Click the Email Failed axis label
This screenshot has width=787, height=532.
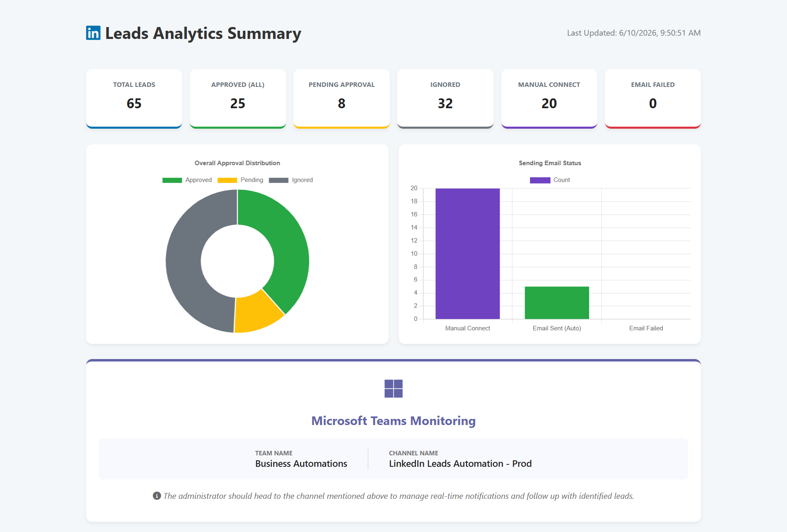pos(646,328)
